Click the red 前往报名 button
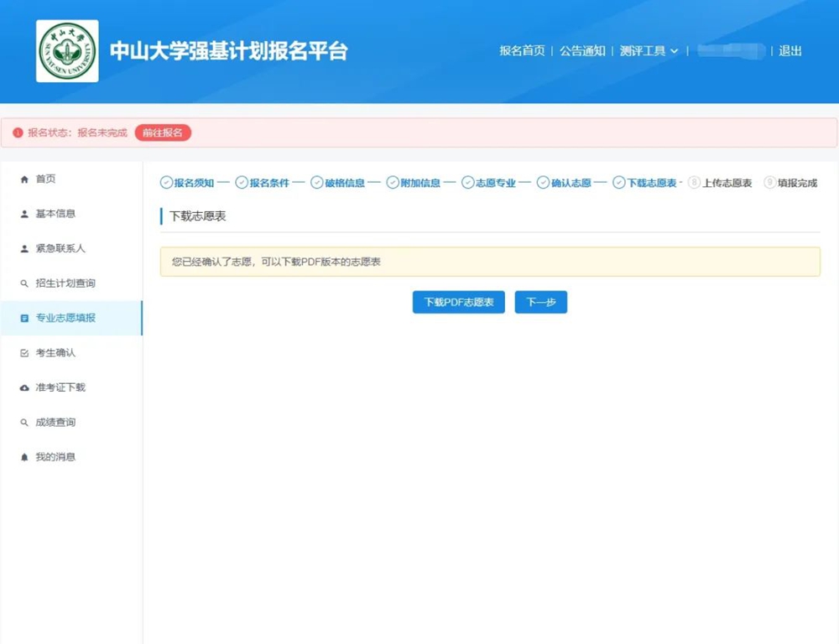Image resolution: width=839 pixels, height=644 pixels. 163,132
